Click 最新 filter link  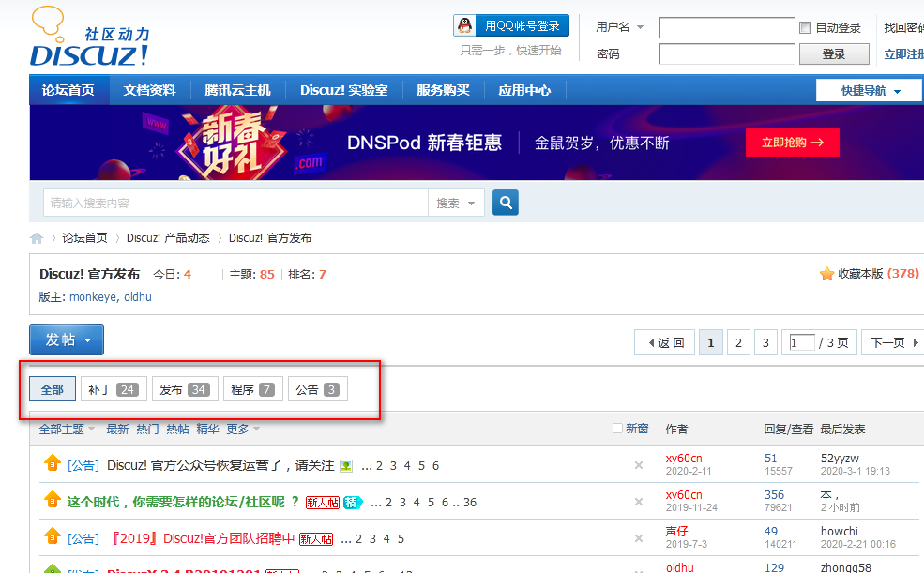pyautogui.click(x=117, y=430)
